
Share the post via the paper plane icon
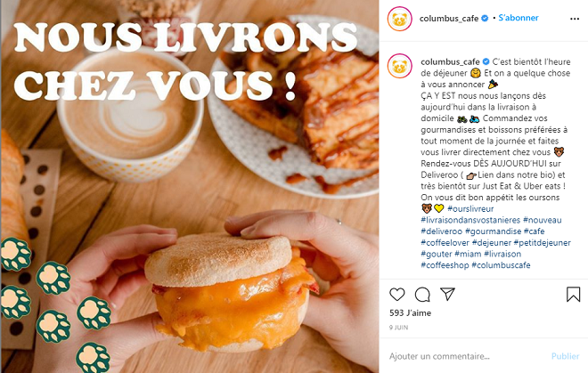click(x=447, y=295)
